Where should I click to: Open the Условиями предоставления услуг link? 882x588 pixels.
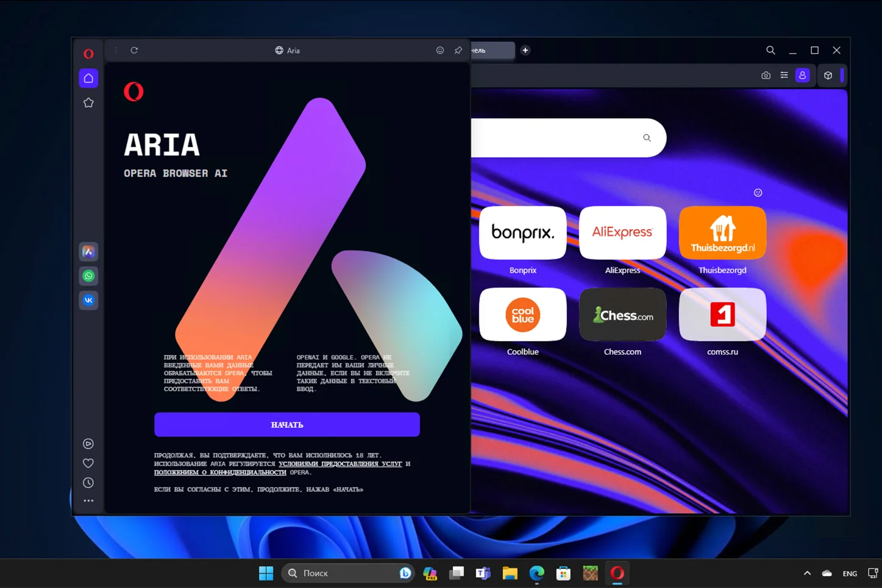coord(340,464)
